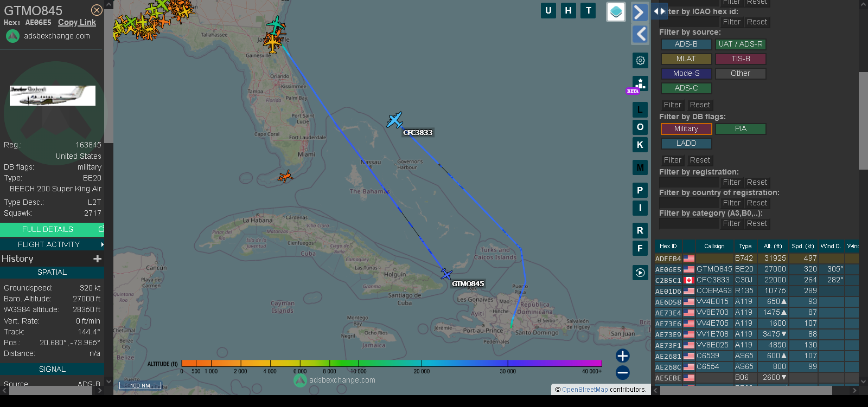Screen dimensions: 868x407
Task: Click the Copy Link hyperlink
Action: click(x=77, y=22)
